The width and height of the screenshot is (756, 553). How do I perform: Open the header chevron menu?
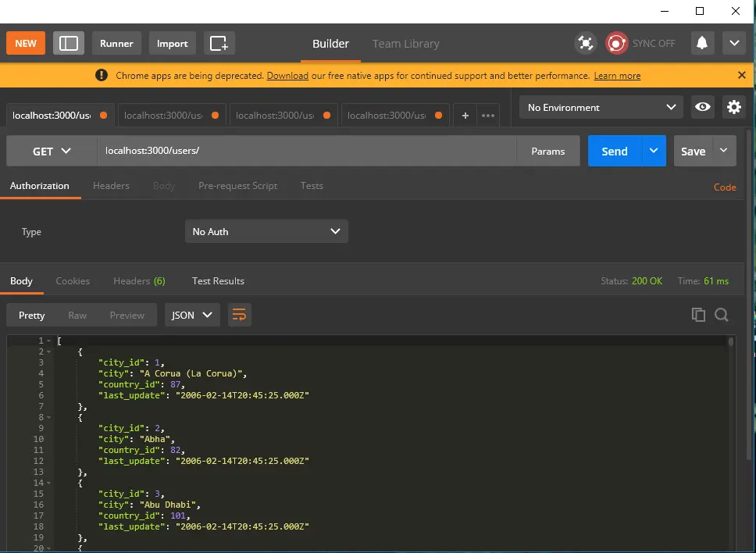[x=734, y=44]
